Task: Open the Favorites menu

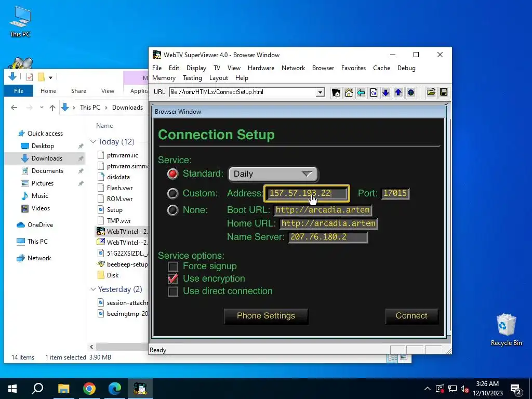Action: [353, 68]
